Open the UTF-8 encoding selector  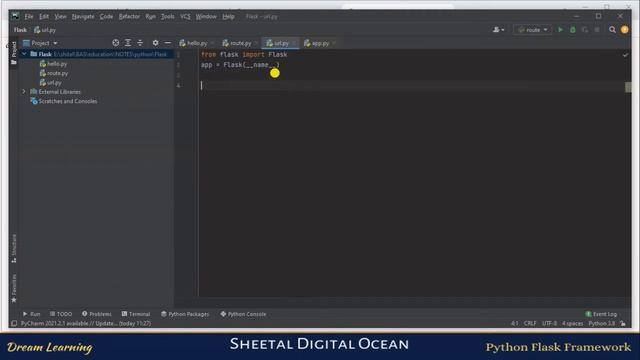pyautogui.click(x=549, y=323)
